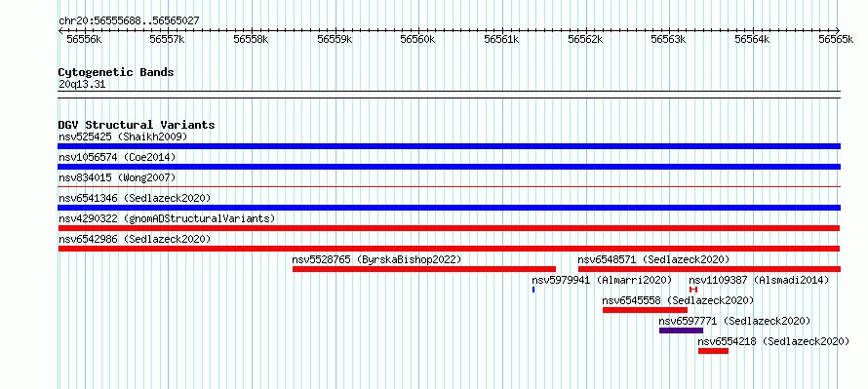
Task: Click the red bar under nsv6542986
Action: 449,249
